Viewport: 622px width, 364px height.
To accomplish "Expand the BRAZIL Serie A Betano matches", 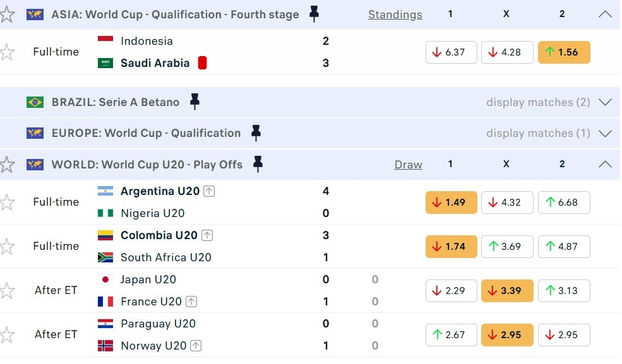I will pos(605,102).
